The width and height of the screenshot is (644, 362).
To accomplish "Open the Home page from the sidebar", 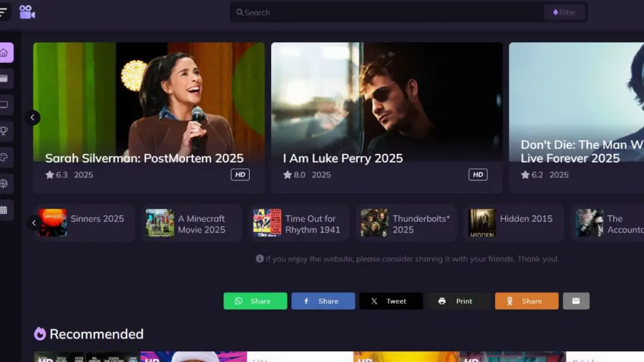I will (5, 53).
